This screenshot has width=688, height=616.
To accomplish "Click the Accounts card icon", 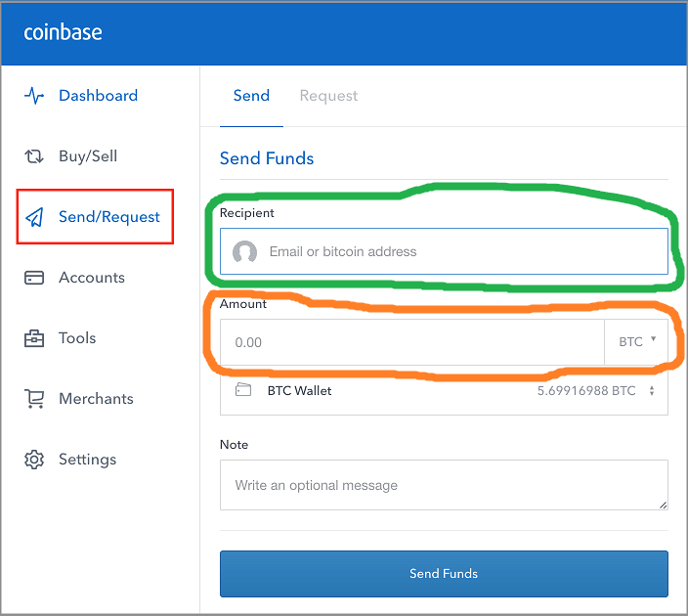I will click(x=34, y=278).
